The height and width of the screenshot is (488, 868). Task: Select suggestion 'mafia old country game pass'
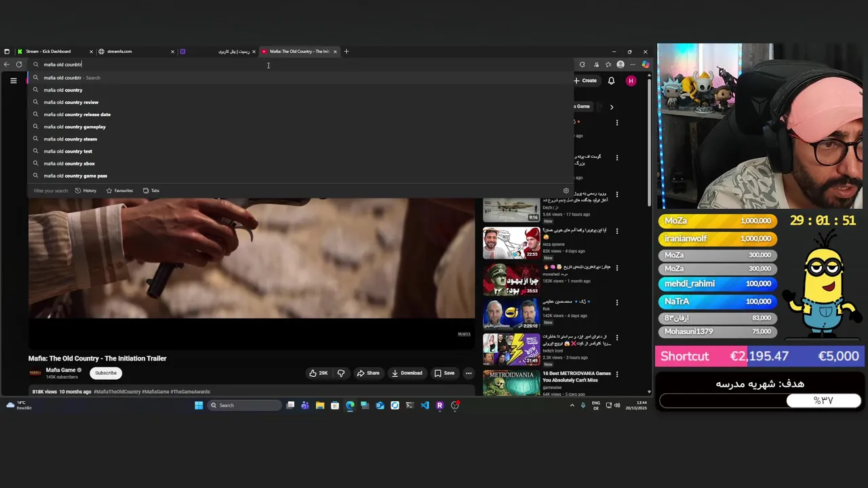300,176
